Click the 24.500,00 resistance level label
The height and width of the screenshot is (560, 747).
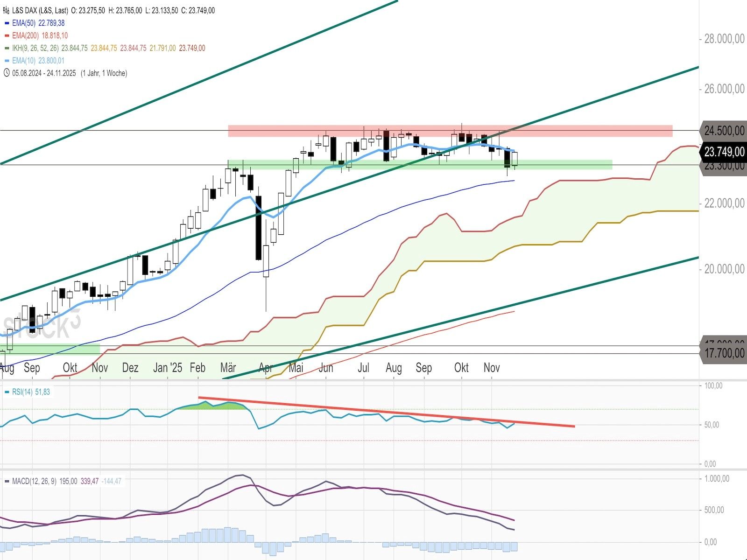pos(724,131)
